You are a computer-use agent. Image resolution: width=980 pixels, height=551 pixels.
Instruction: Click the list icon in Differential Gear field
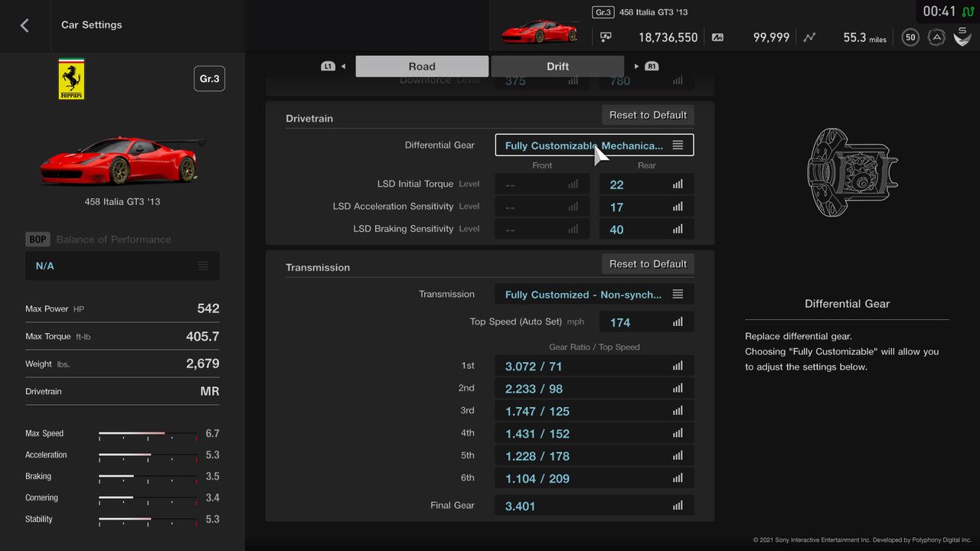click(x=678, y=145)
